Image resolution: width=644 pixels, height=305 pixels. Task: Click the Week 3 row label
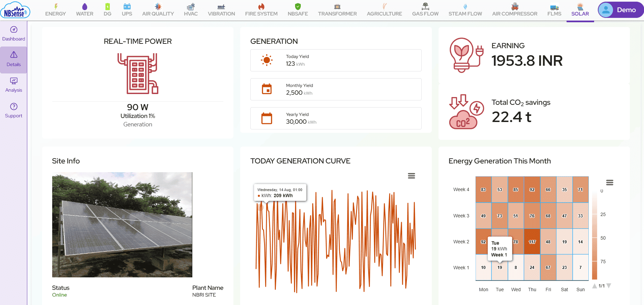461,216
